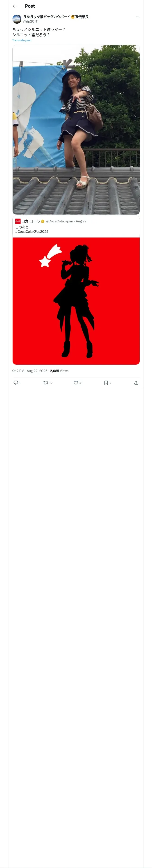The height and width of the screenshot is (868, 152).
Task: Open the #CocaColaXFes2025 hashtag
Action: coord(32,231)
